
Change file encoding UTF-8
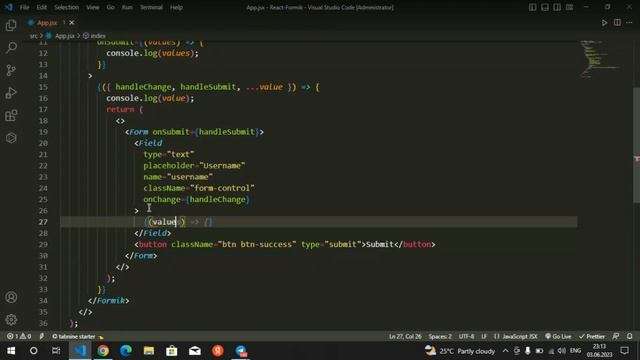click(x=466, y=336)
